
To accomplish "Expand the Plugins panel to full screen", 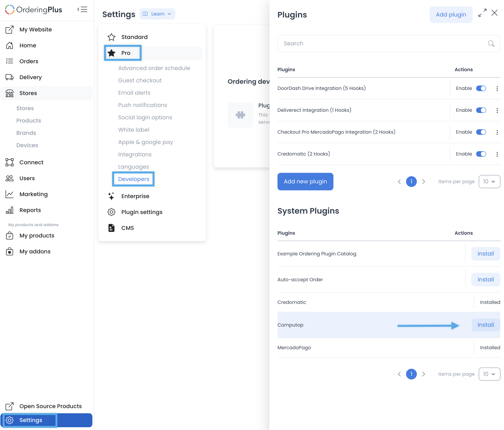I will pos(482,13).
